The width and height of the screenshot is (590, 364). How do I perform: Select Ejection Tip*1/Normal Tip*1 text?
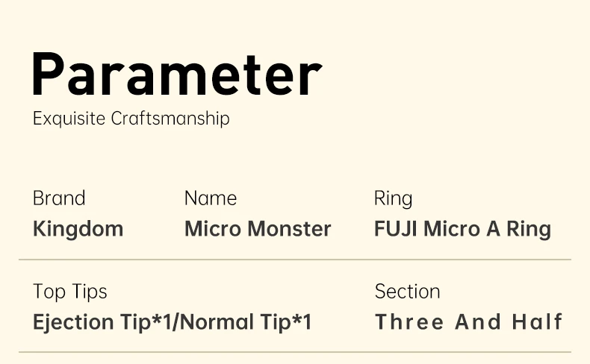click(x=173, y=322)
